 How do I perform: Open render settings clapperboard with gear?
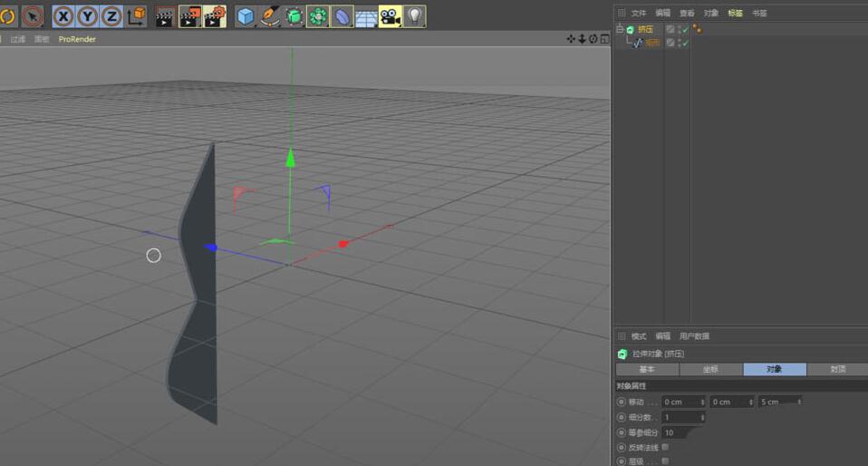click(x=215, y=16)
